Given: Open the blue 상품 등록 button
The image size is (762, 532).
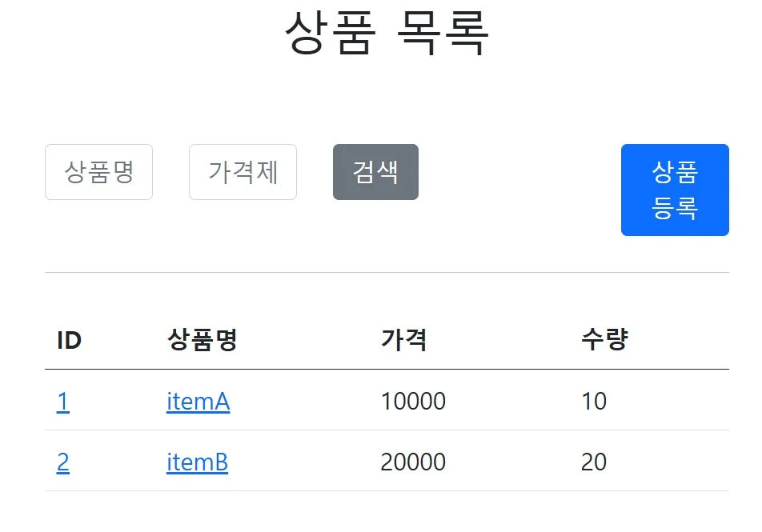Looking at the screenshot, I should 675,190.
